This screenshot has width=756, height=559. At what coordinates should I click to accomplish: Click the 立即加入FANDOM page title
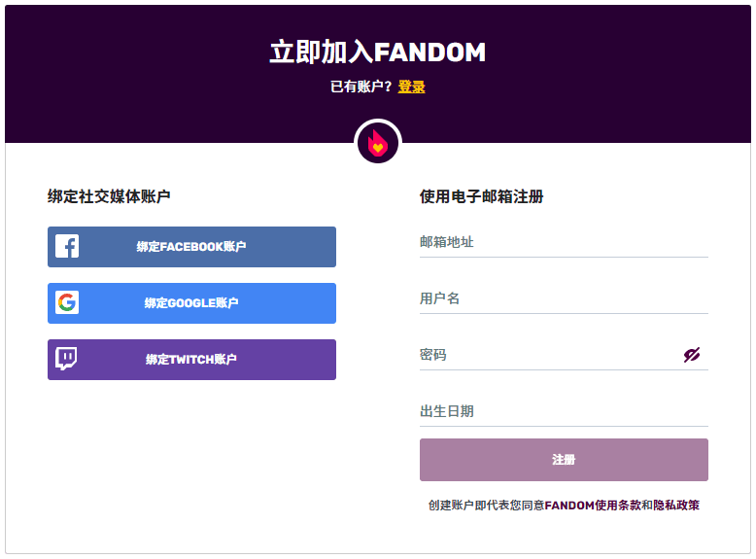click(x=378, y=52)
